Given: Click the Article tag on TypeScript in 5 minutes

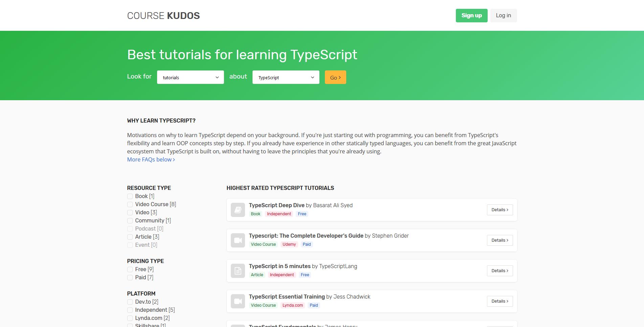Looking at the screenshot, I should pyautogui.click(x=257, y=275).
